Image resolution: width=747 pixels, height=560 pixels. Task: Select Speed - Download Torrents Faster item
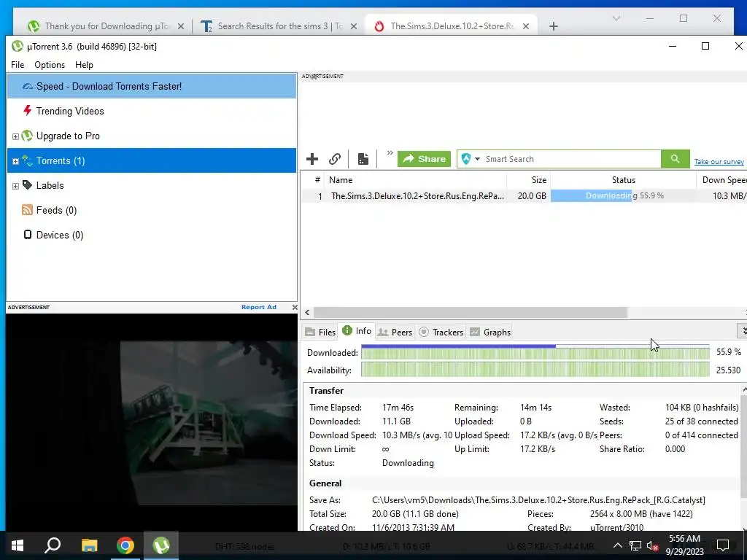tap(152, 86)
